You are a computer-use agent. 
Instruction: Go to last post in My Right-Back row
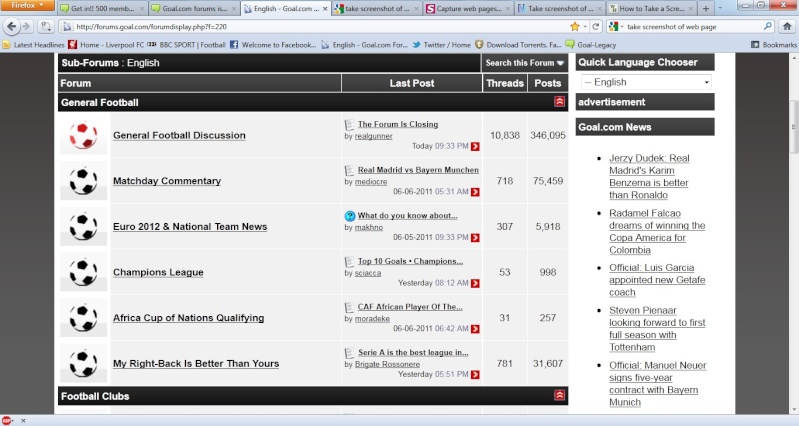pos(475,375)
